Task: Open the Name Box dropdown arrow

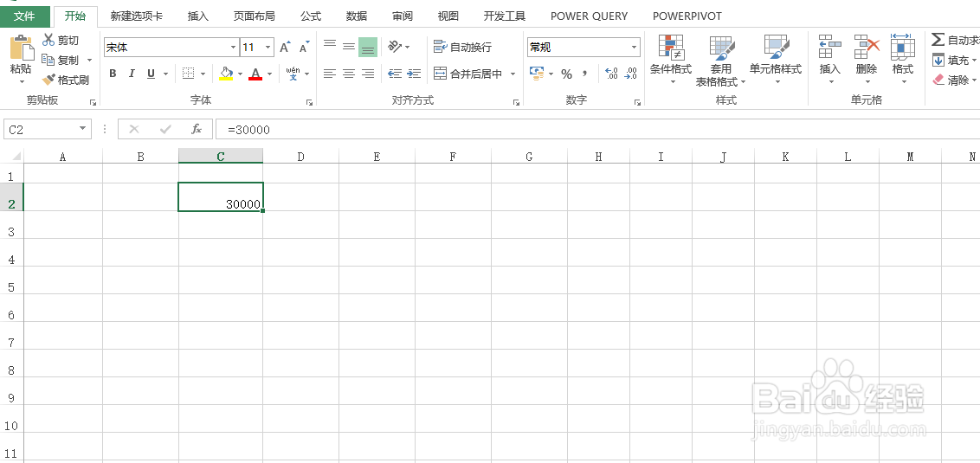Action: [x=82, y=129]
